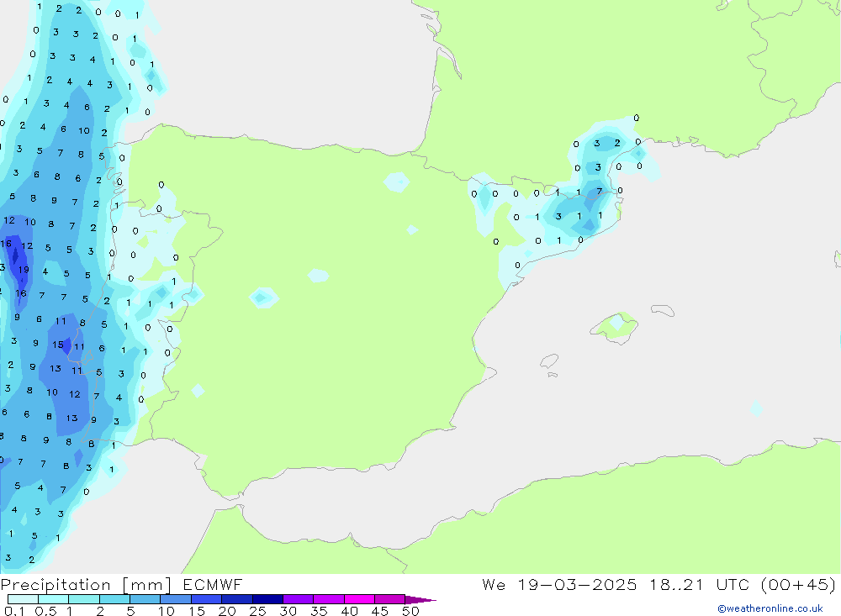Click the "Precipitation [mm]" title text
841x616 pixels.
coord(85,585)
